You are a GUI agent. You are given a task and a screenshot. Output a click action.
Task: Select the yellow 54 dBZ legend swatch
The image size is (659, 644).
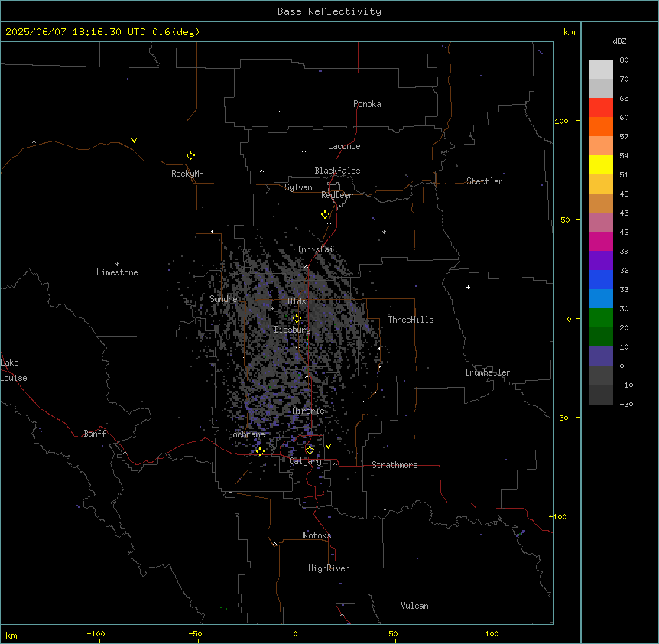click(x=601, y=164)
